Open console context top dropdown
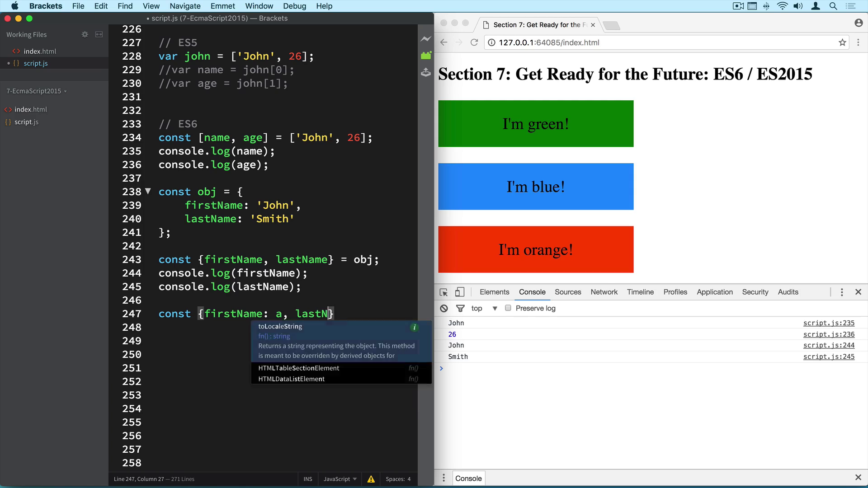This screenshot has height=488, width=868. click(x=484, y=308)
